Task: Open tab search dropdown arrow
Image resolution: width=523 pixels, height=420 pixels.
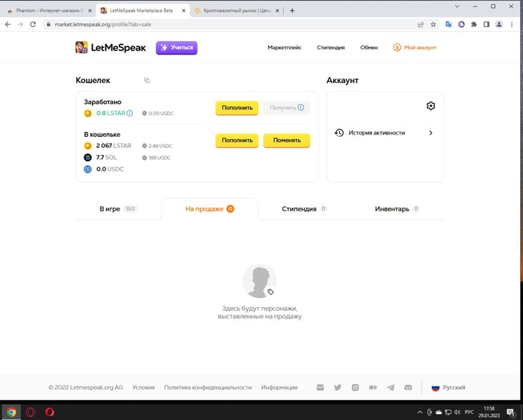Action: tap(457, 6)
